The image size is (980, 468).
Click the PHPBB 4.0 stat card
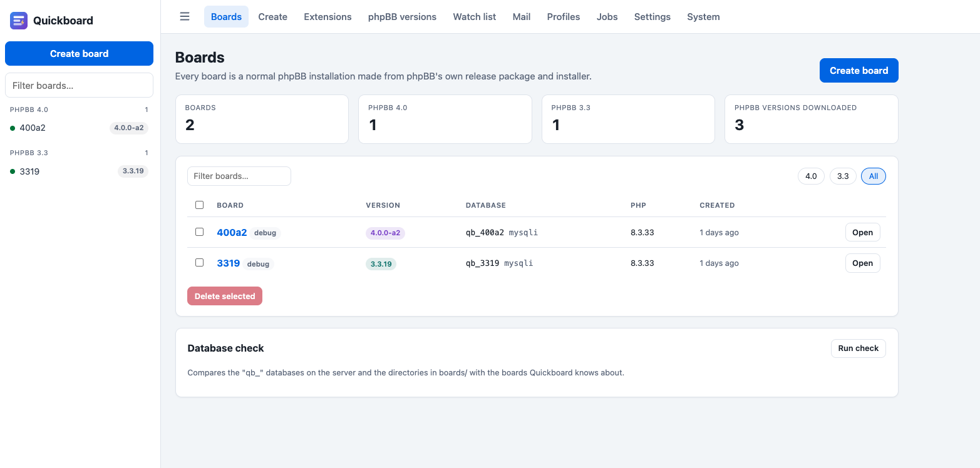coord(445,119)
